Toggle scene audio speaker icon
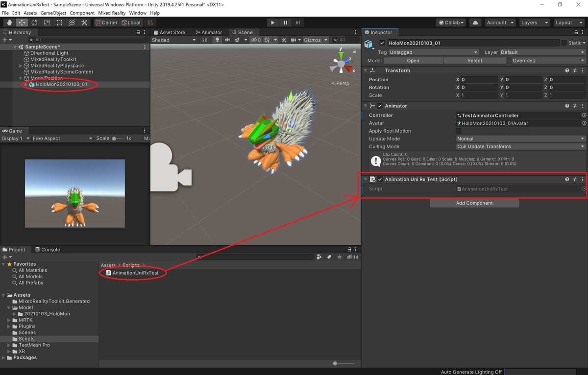 coord(227,40)
